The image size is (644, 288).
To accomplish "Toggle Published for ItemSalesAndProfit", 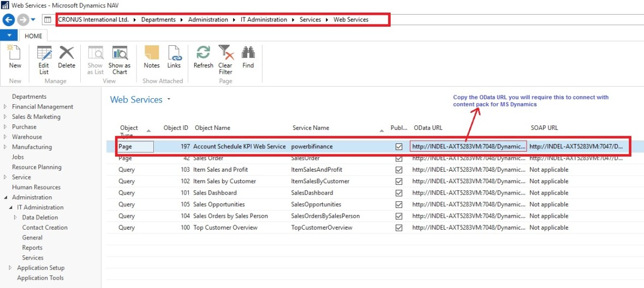I will [398, 170].
